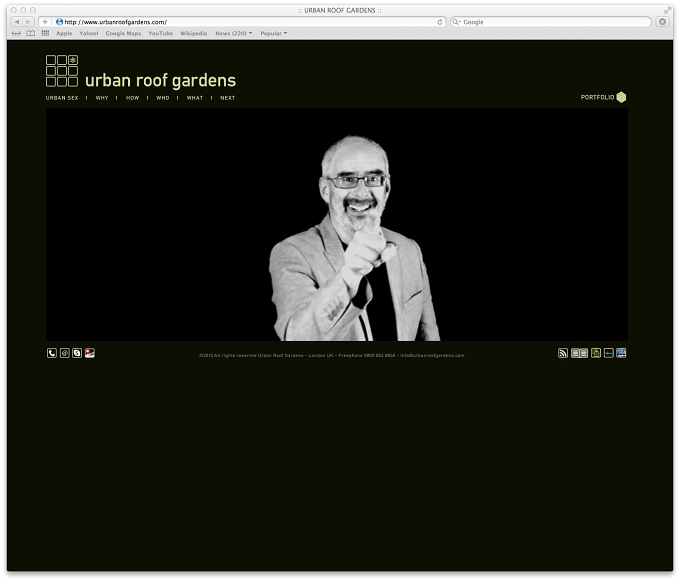Select the NEXT navigation item
The image size is (680, 581).
(227, 98)
